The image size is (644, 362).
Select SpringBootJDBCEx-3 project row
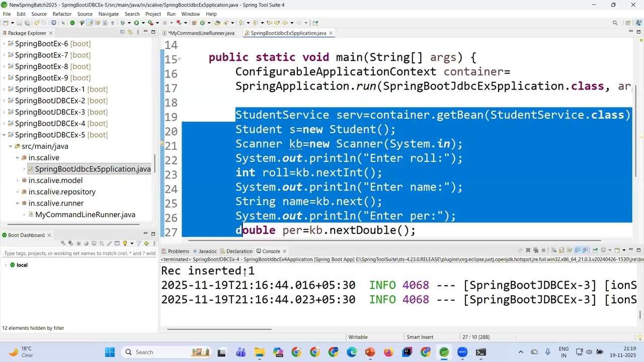61,112
